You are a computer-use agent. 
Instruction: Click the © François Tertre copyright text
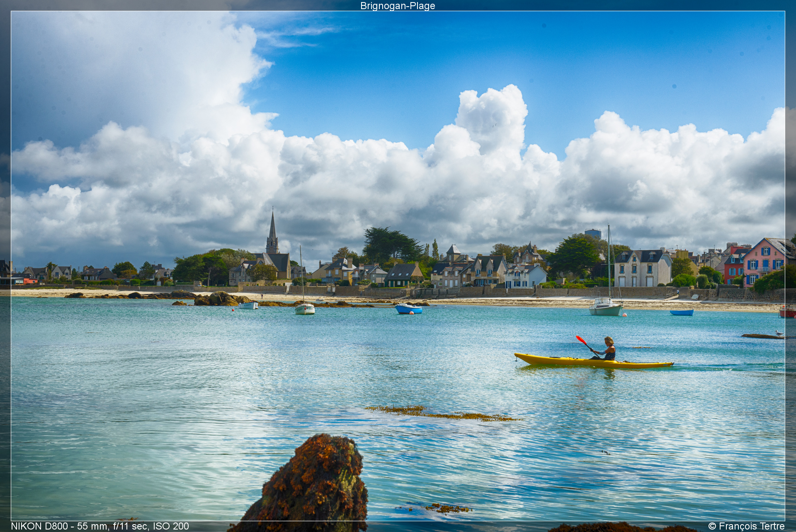746,526
